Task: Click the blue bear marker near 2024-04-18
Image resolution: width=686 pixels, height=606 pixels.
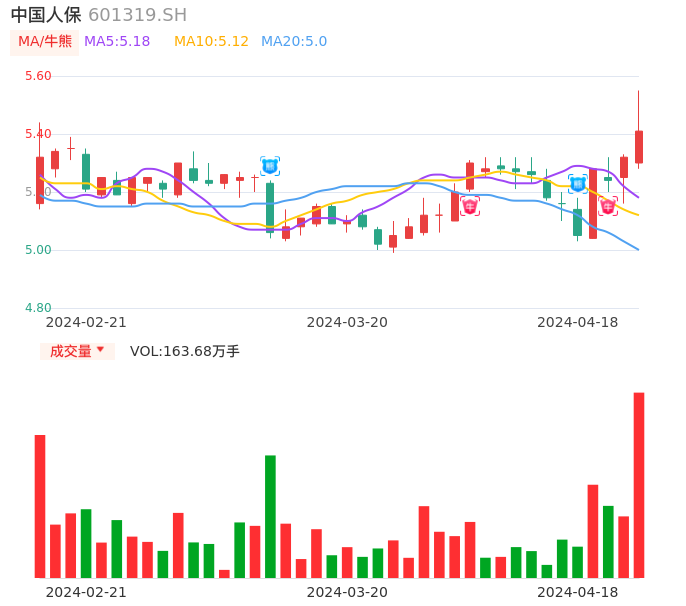Action: 578,184
